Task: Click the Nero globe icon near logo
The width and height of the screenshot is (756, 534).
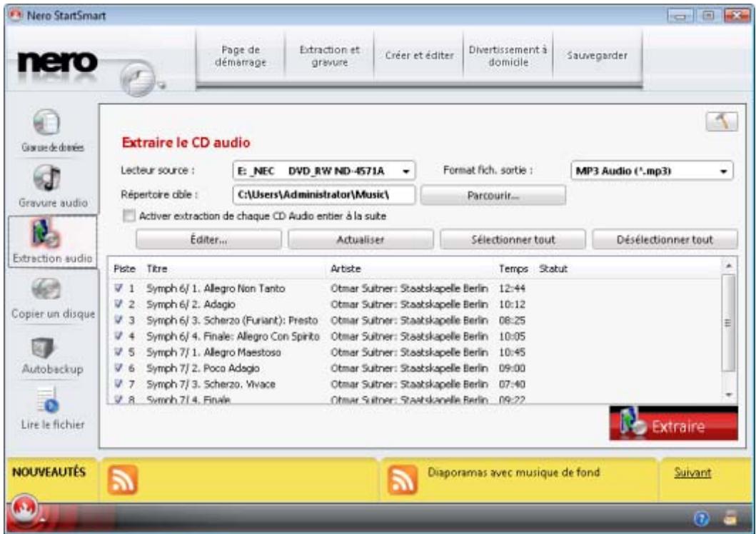Action: click(x=137, y=78)
